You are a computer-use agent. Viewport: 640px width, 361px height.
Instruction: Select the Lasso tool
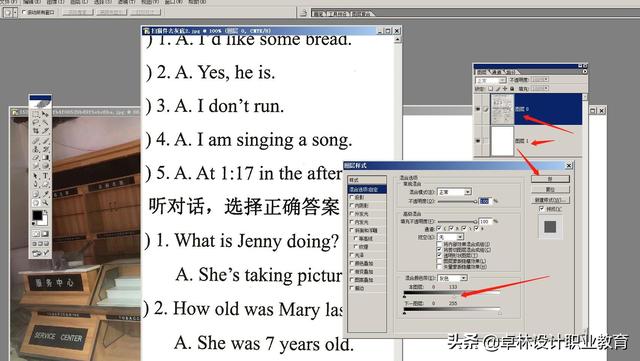click(x=36, y=122)
